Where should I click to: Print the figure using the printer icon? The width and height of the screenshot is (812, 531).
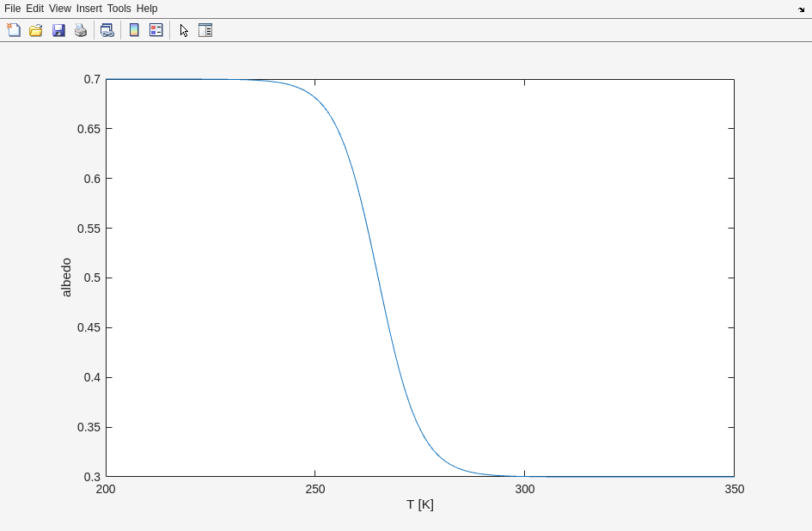(81, 30)
